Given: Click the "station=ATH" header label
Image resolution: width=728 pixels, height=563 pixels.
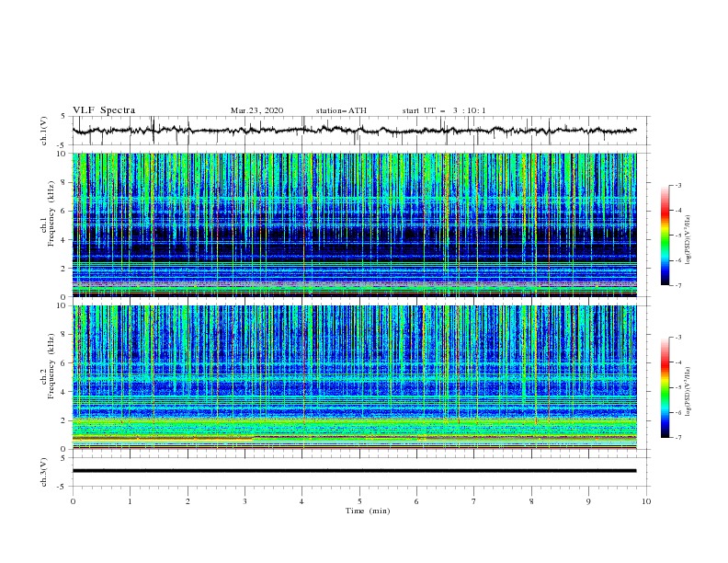Looking at the screenshot, I should [x=341, y=110].
